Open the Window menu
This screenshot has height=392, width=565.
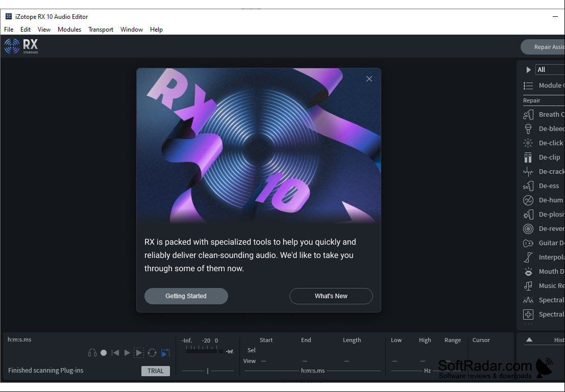pos(132,30)
